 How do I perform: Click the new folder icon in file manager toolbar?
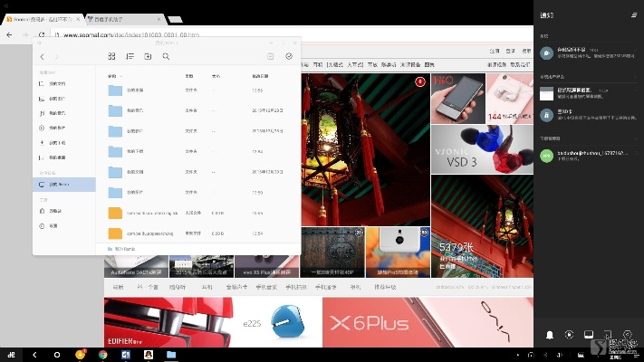pos(148,56)
